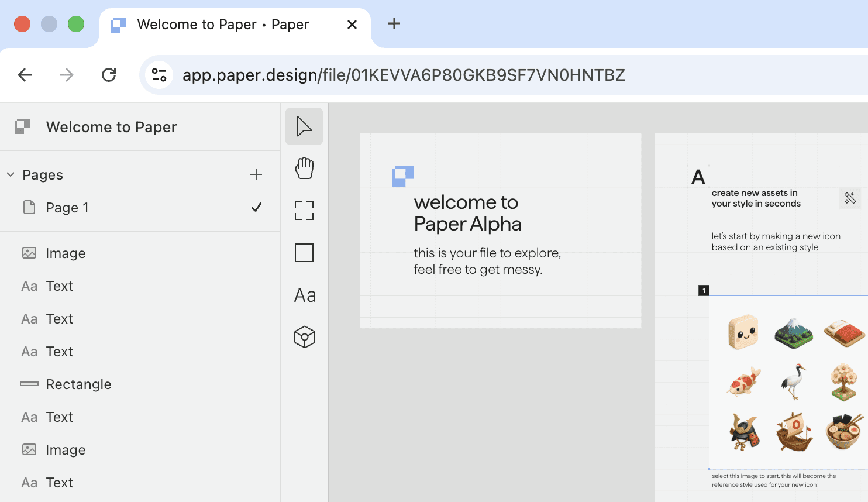The width and height of the screenshot is (868, 502).
Task: Close the Welcome to Paper tab
Action: click(x=352, y=25)
